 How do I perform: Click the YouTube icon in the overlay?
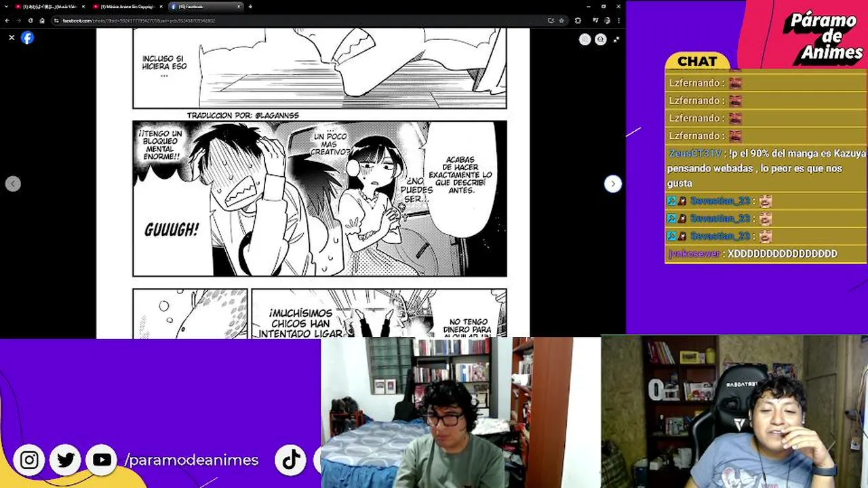(x=102, y=460)
